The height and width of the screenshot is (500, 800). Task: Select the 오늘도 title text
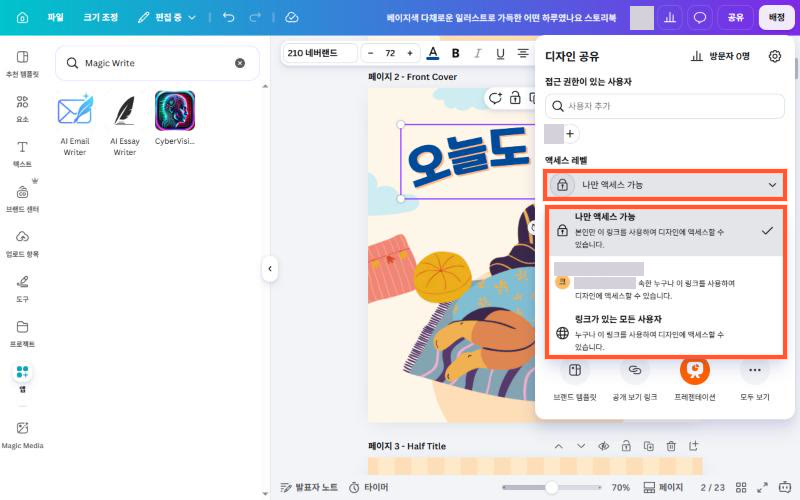coord(467,157)
